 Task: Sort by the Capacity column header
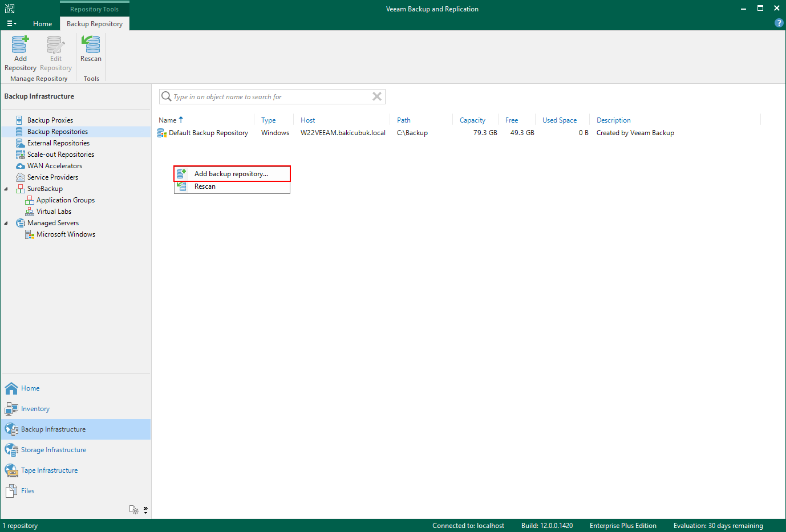[472, 120]
